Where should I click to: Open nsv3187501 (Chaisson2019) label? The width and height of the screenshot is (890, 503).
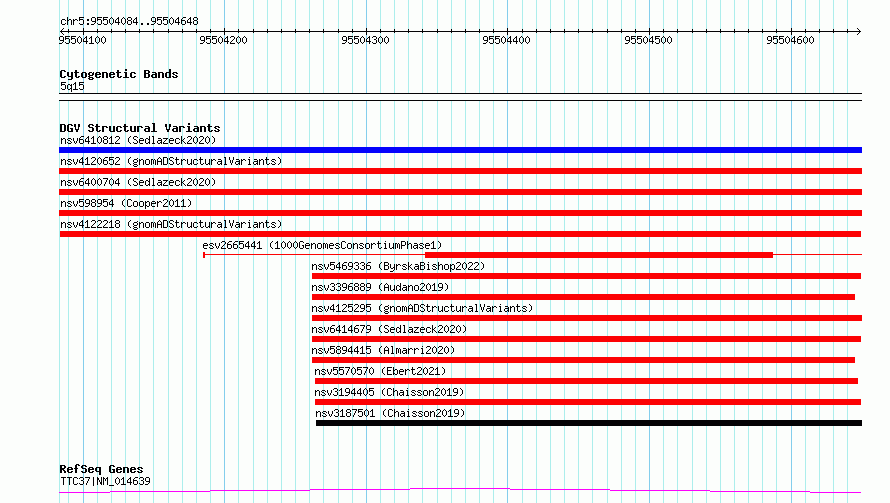(390, 413)
